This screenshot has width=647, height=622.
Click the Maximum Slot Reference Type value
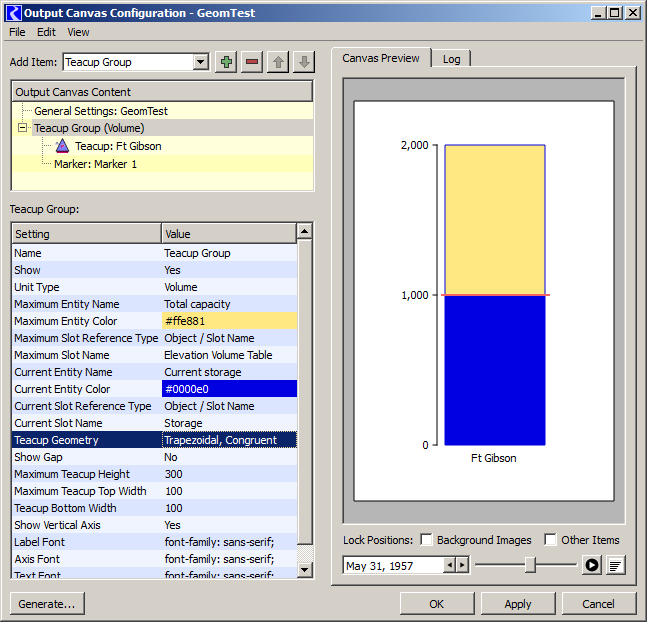pyautogui.click(x=229, y=338)
